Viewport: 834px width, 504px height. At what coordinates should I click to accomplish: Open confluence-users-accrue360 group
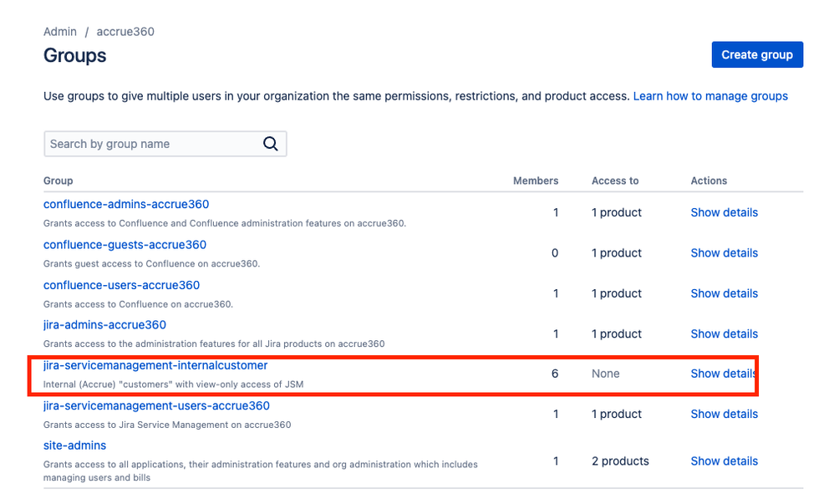point(121,285)
